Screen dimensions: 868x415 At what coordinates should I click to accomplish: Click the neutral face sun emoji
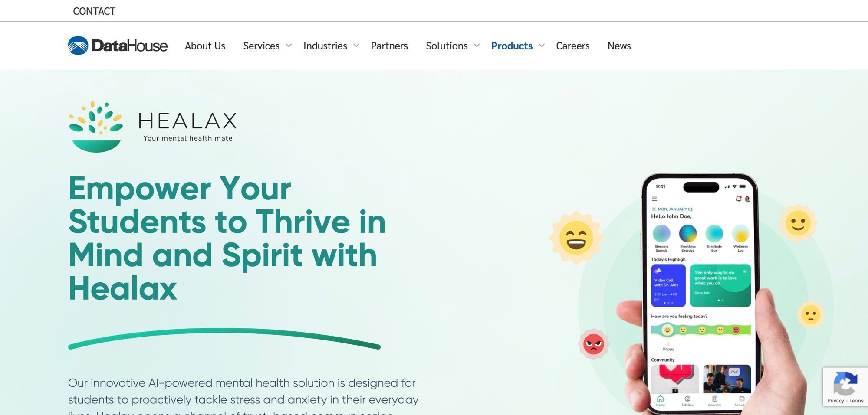coord(810,314)
